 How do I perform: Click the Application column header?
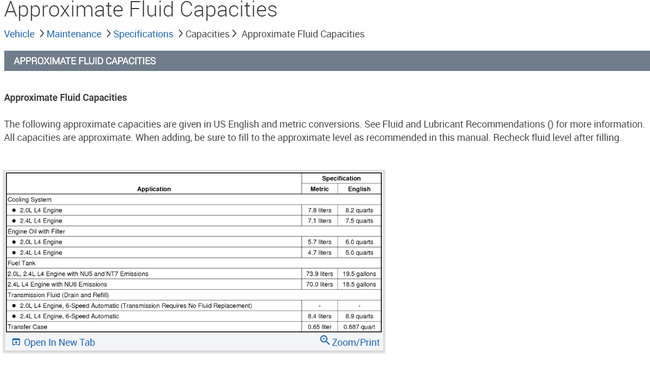154,189
